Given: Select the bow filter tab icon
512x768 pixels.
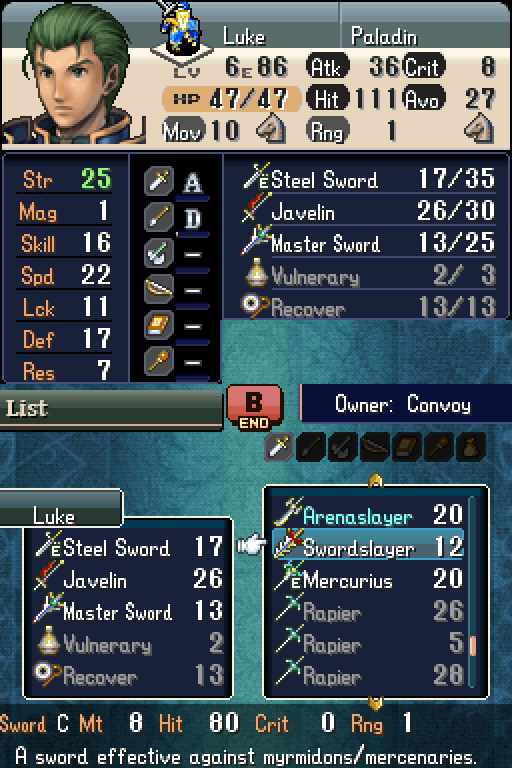Looking at the screenshot, I should (375, 446).
